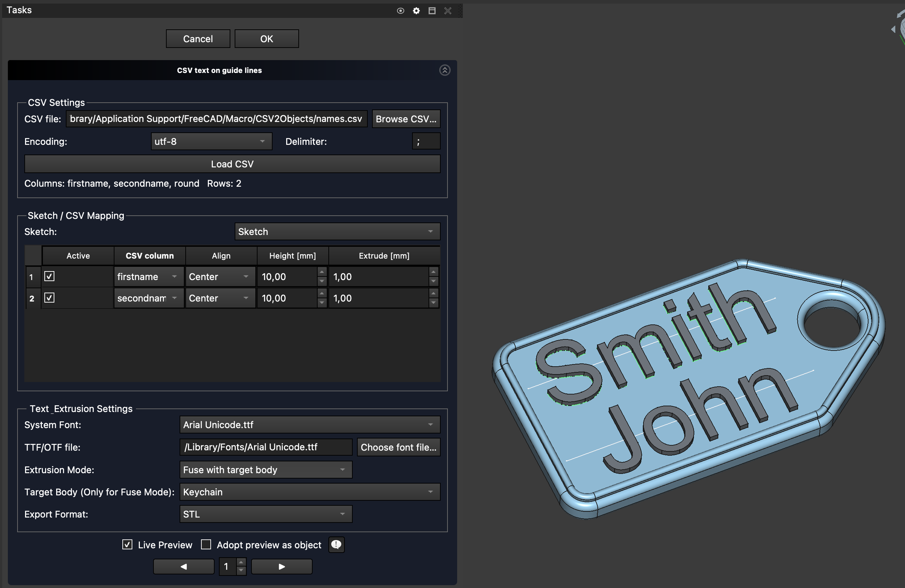Click the Browse CSV... button
The width and height of the screenshot is (905, 588).
pos(406,119)
